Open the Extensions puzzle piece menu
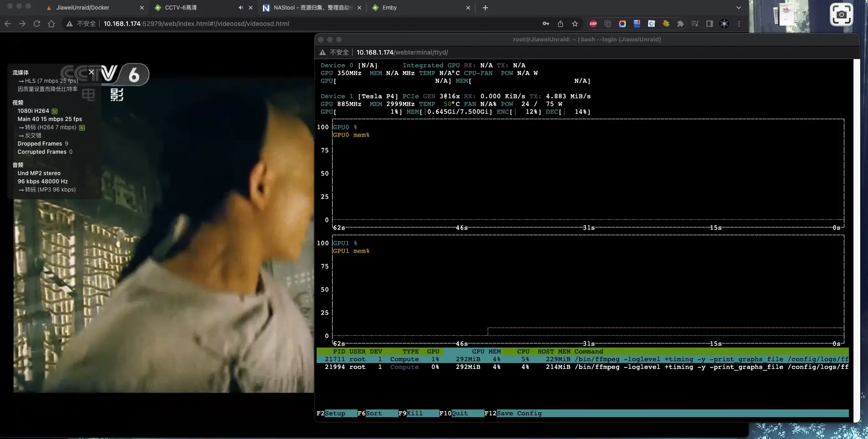The image size is (868, 439). point(681,24)
